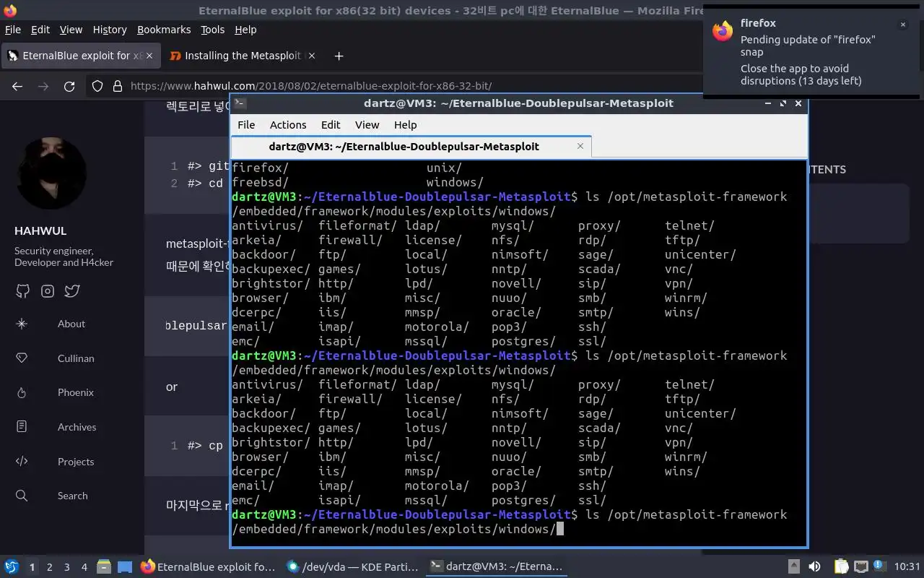Activate the EternalBlue Firefox taskbar entry
The width and height of the screenshot is (924, 578).
[208, 567]
